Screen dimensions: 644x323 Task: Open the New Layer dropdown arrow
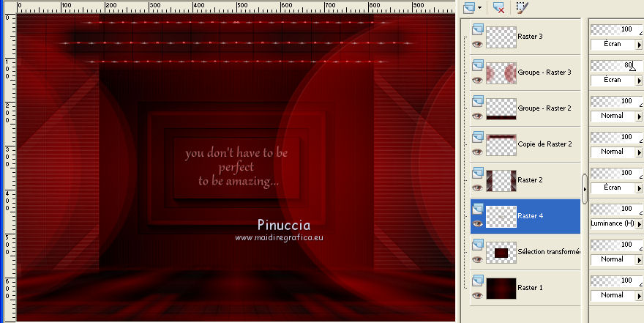(480, 8)
